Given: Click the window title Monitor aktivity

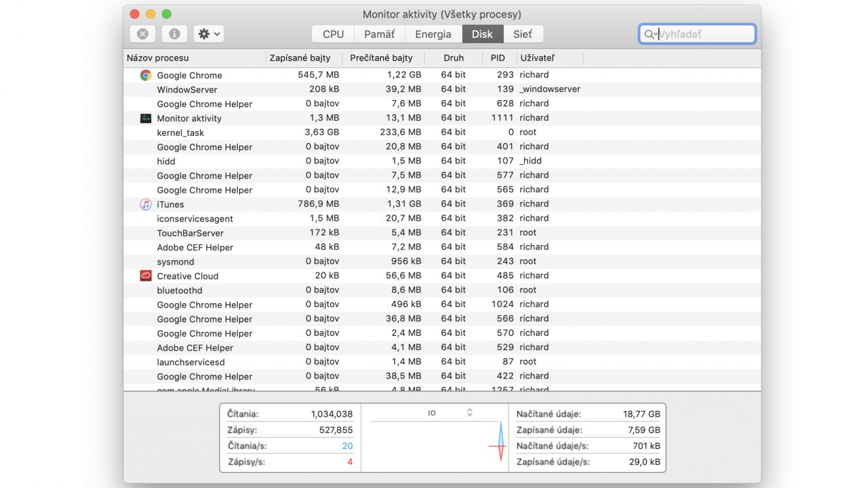Looking at the screenshot, I should pyautogui.click(x=442, y=14).
